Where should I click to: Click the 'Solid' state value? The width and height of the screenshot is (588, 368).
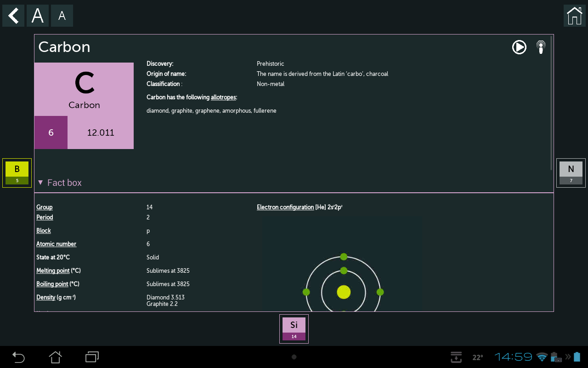tap(153, 257)
